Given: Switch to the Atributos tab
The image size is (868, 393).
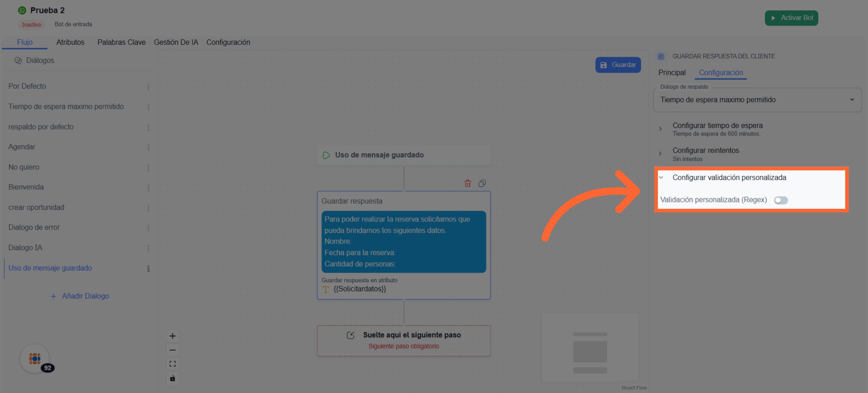Looking at the screenshot, I should (x=70, y=42).
